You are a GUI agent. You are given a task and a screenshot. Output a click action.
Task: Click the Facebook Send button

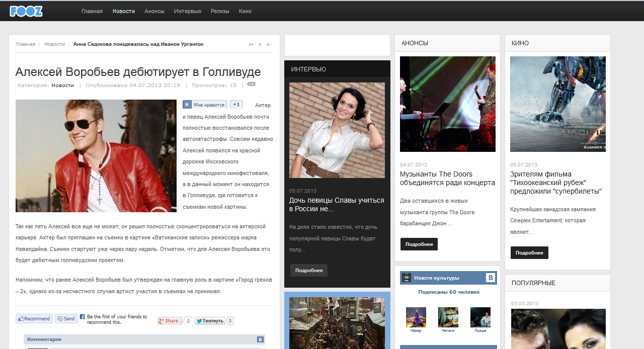(66, 318)
